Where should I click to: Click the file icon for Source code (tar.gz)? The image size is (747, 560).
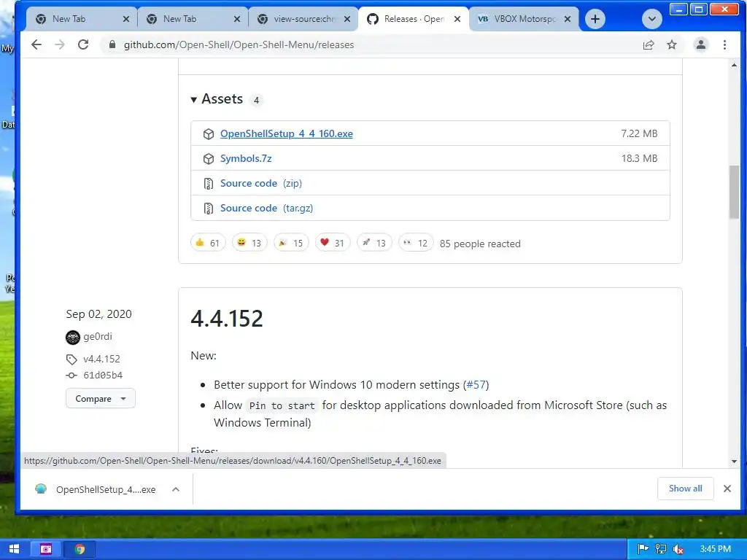pos(208,208)
